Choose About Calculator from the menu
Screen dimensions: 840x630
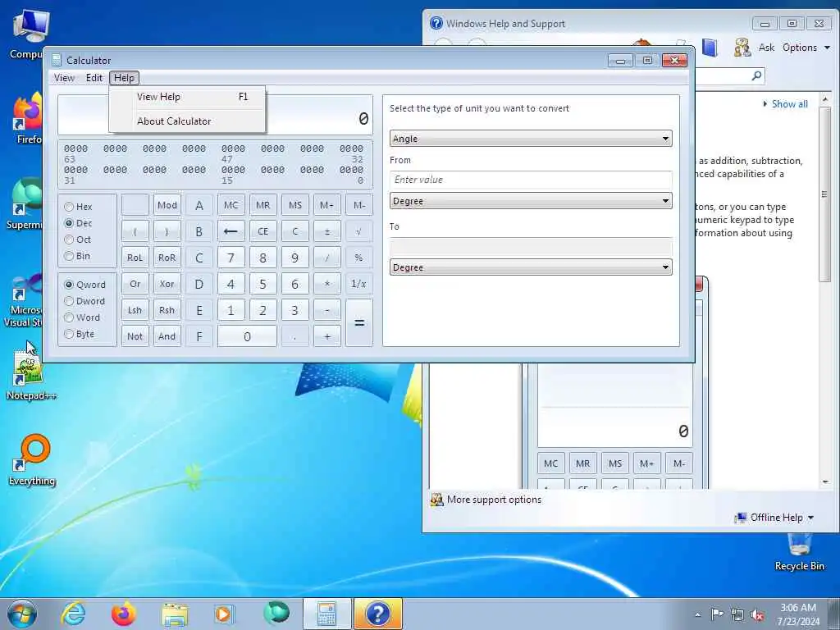(187, 121)
